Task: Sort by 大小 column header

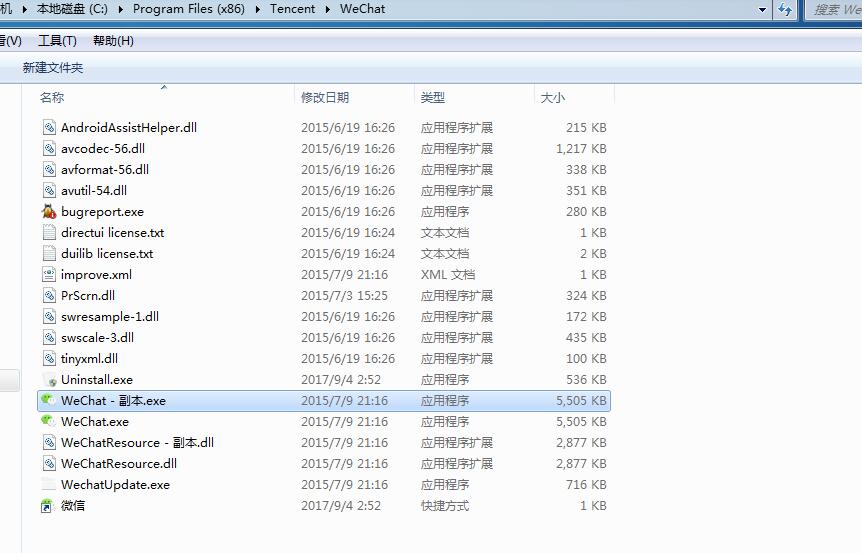Action: (x=574, y=97)
